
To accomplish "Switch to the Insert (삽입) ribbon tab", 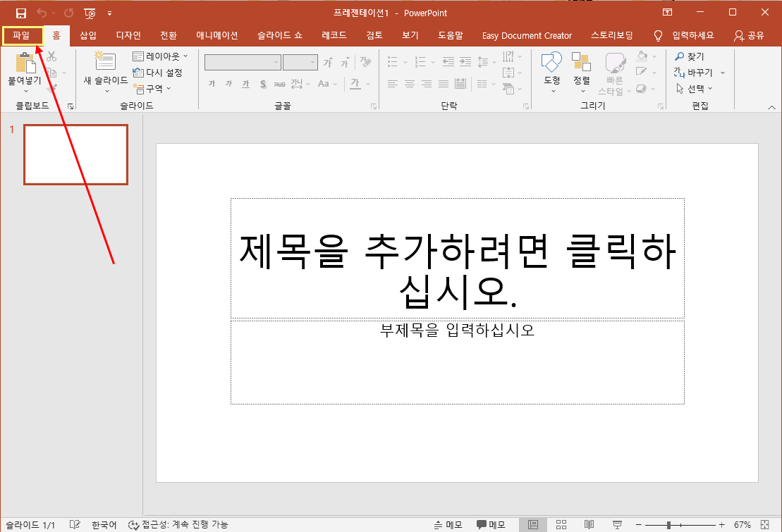I will [87, 35].
